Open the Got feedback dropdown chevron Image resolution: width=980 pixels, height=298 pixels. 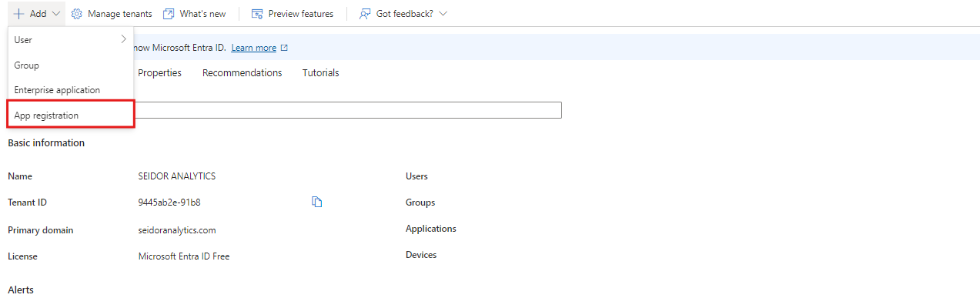coord(443,14)
